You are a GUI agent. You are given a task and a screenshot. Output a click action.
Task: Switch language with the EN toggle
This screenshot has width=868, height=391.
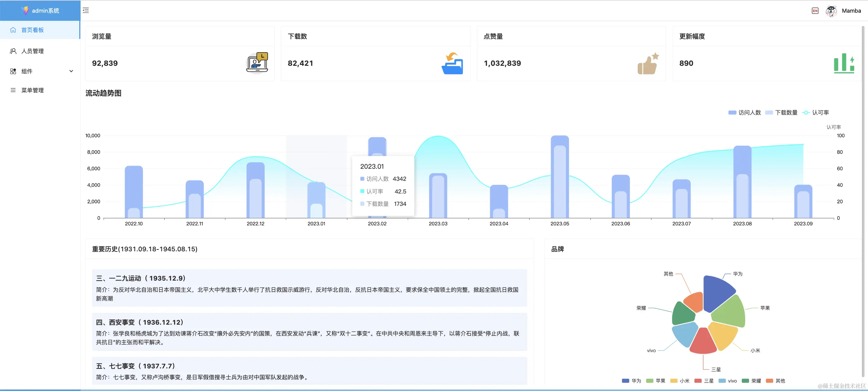[815, 11]
